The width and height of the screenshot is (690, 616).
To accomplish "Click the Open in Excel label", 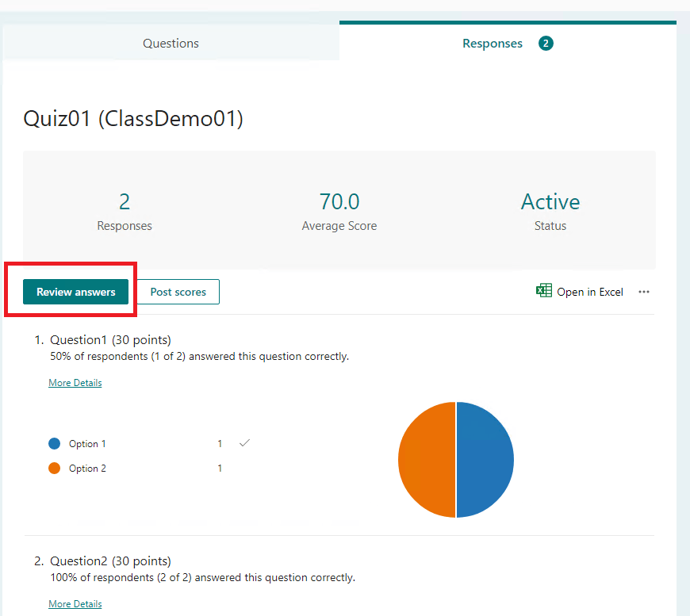I will pos(590,292).
